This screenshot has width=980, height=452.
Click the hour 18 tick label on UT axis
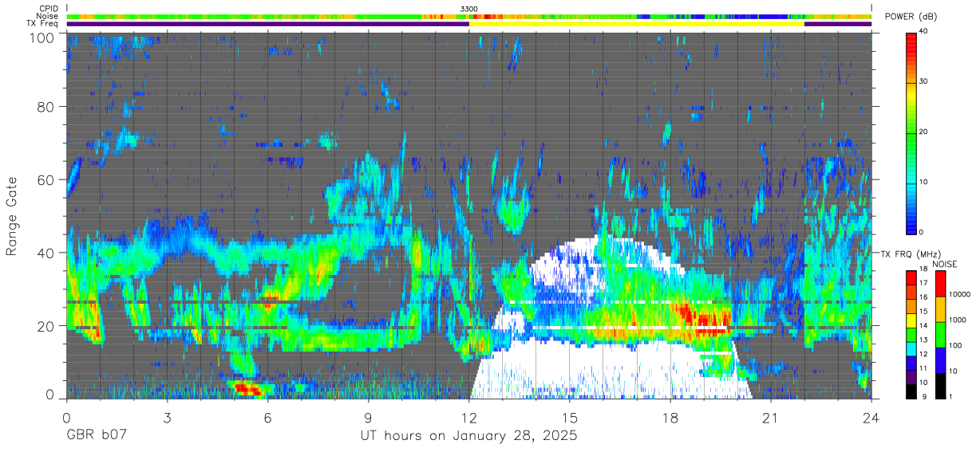click(x=670, y=418)
